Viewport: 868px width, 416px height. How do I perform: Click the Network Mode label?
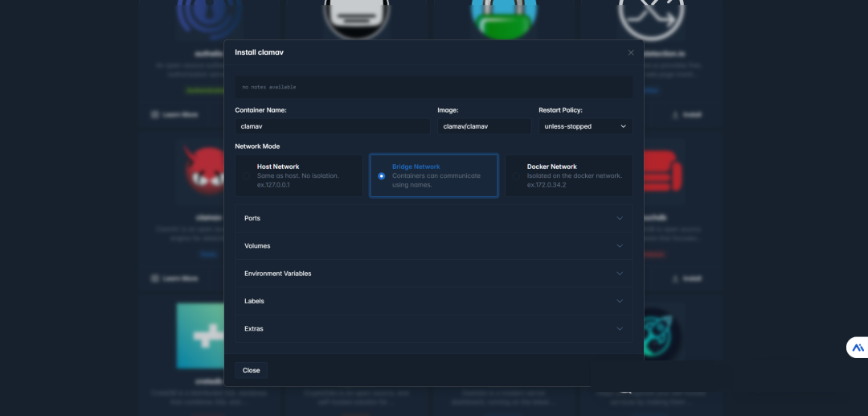click(x=257, y=146)
